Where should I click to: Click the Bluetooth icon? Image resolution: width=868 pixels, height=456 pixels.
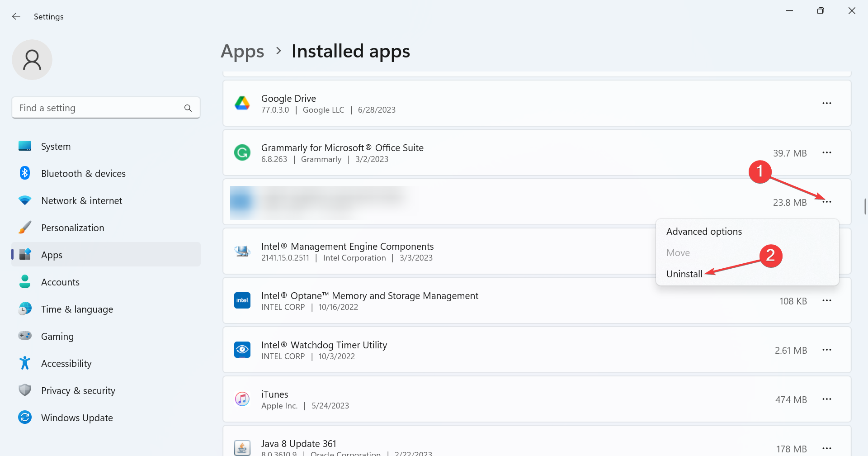pos(25,173)
